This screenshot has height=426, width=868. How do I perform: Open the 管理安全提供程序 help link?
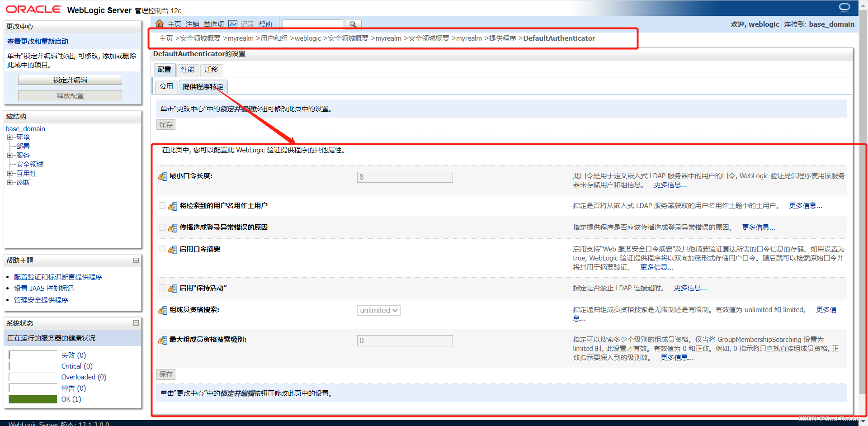41,299
